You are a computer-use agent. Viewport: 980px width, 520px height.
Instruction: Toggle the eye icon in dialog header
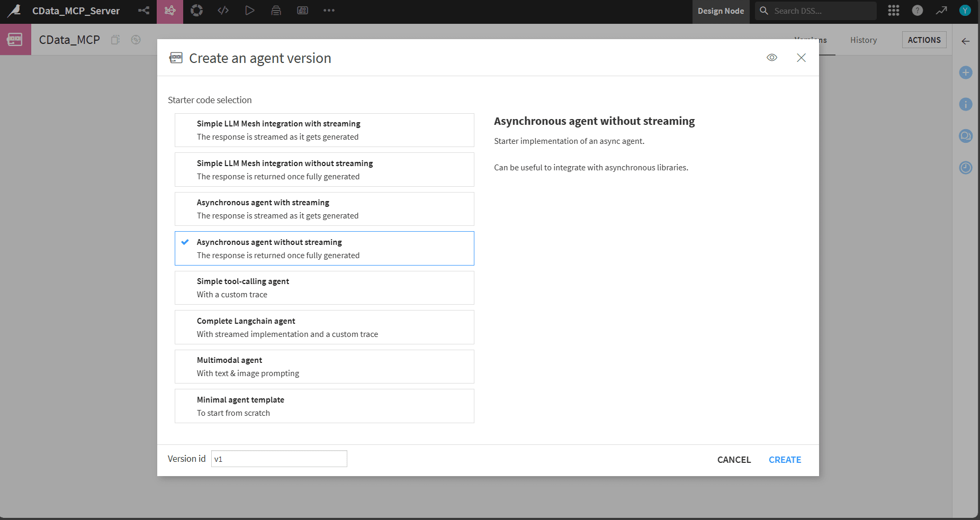(772, 58)
